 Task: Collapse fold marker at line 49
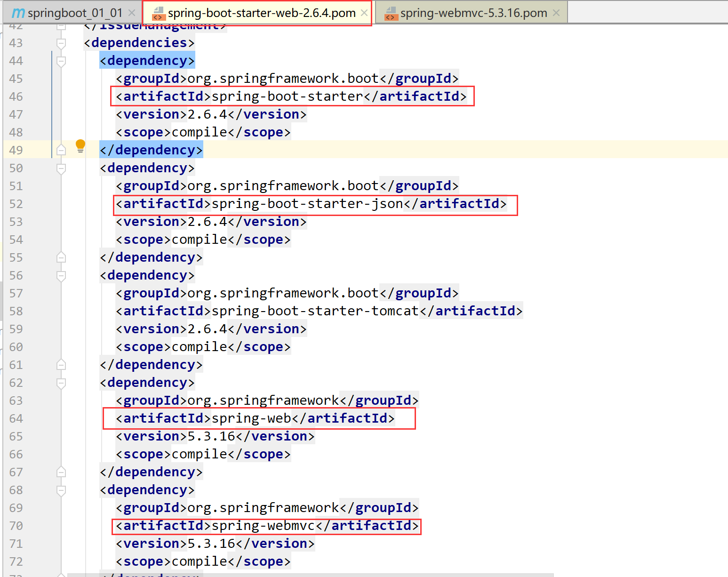(x=61, y=150)
